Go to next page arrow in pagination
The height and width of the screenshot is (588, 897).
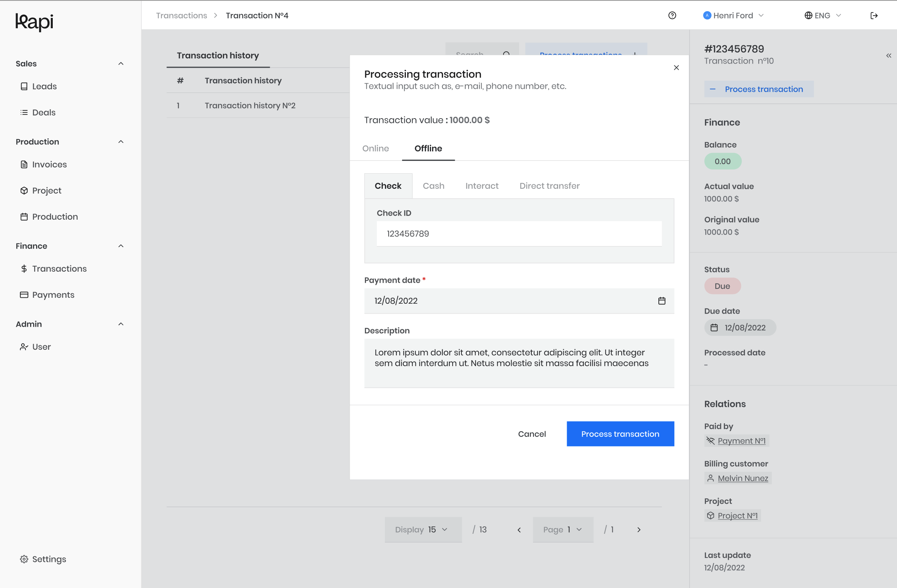pyautogui.click(x=638, y=530)
